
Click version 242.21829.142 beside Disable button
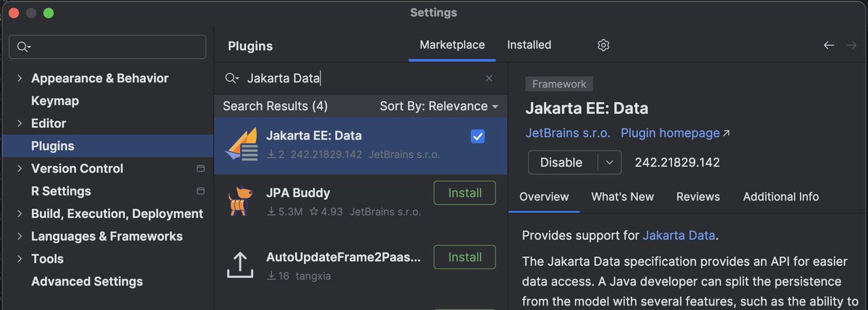677,162
